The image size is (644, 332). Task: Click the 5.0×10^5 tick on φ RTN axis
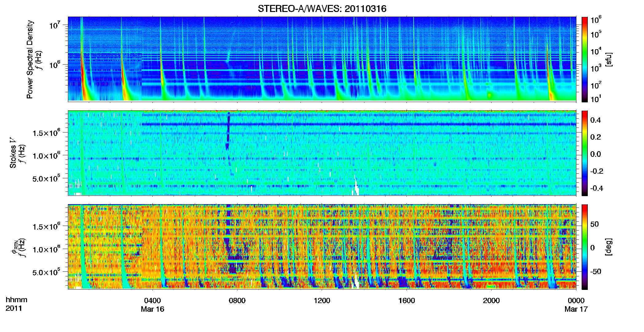pos(46,272)
